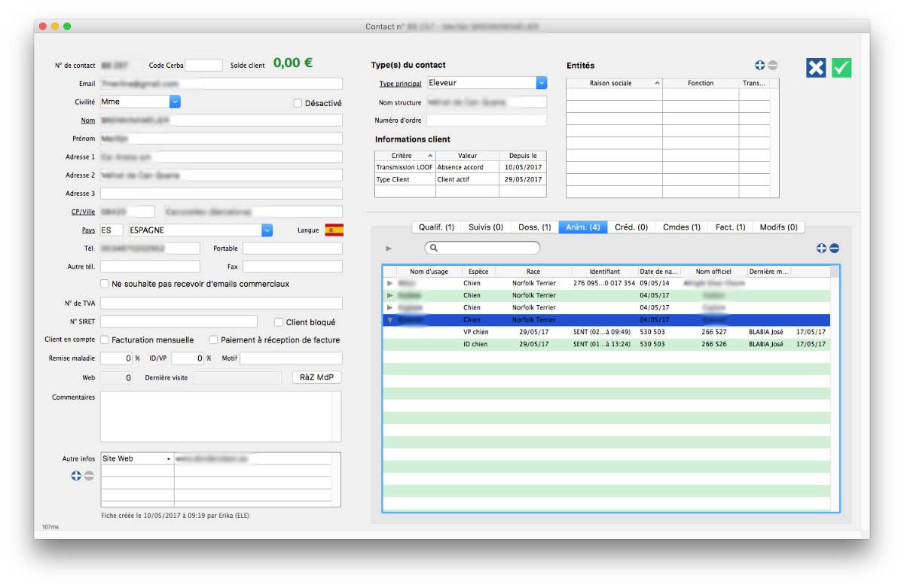Click the 'Transmission LOOF' criterion cell
Viewport: 904px width, 588px height.
(x=405, y=167)
